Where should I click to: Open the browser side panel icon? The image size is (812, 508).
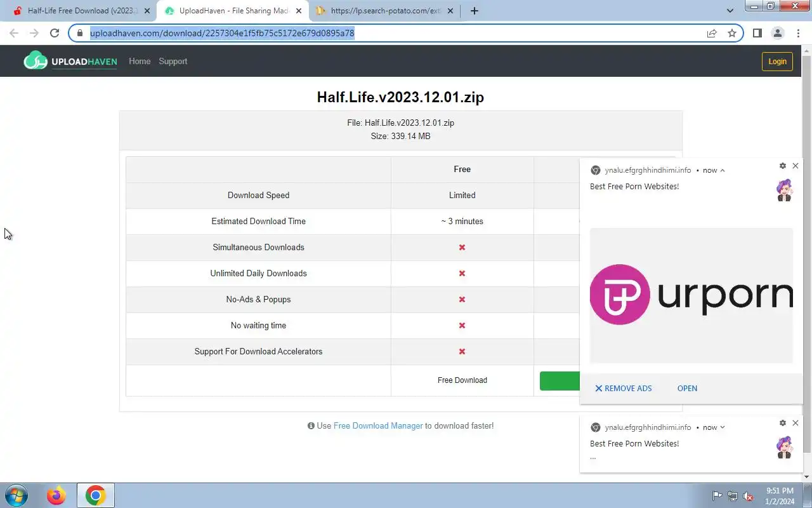pyautogui.click(x=757, y=33)
